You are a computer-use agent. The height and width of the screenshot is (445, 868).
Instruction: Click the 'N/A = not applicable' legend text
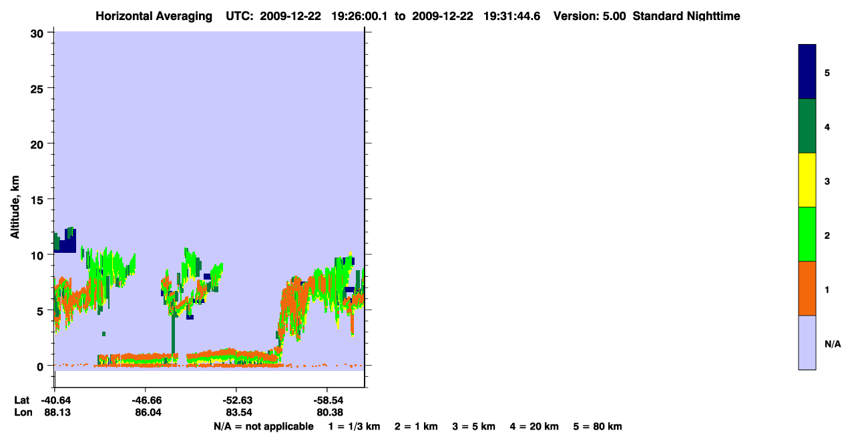tap(263, 426)
